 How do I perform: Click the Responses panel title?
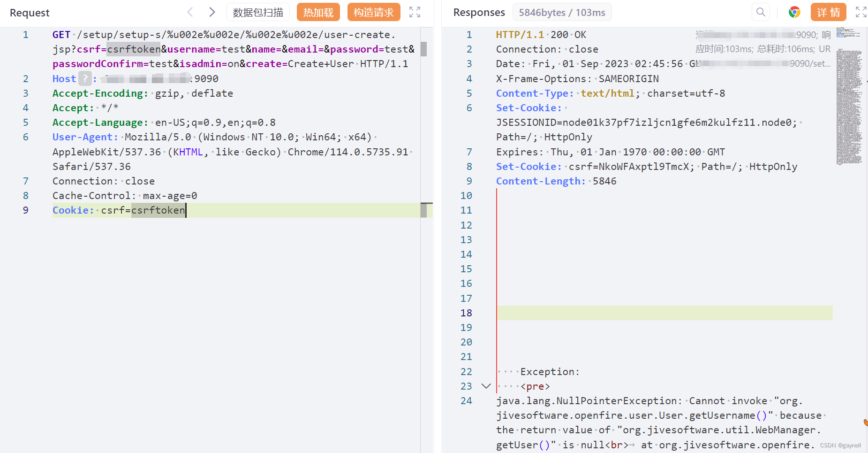click(x=479, y=13)
